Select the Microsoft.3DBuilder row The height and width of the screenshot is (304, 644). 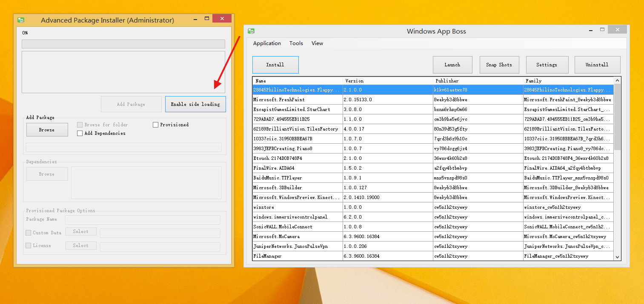coord(433,188)
